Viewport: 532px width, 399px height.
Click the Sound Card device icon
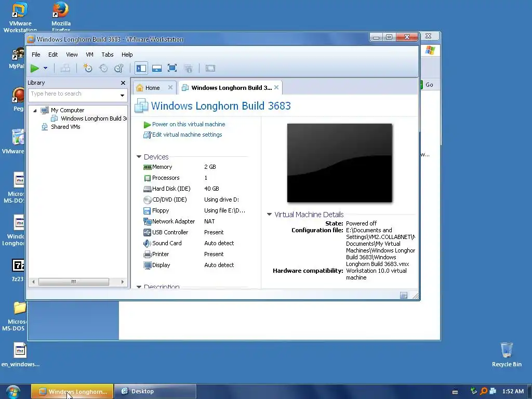(x=147, y=243)
